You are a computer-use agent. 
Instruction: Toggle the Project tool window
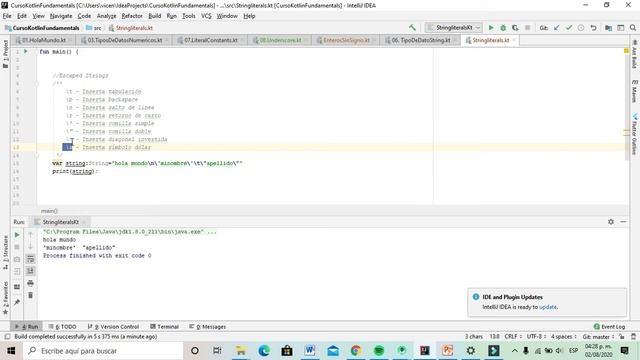click(x=5, y=54)
